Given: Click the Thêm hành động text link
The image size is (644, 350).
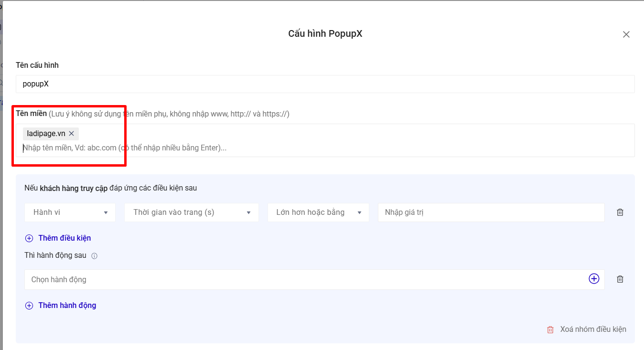Looking at the screenshot, I should [67, 306].
